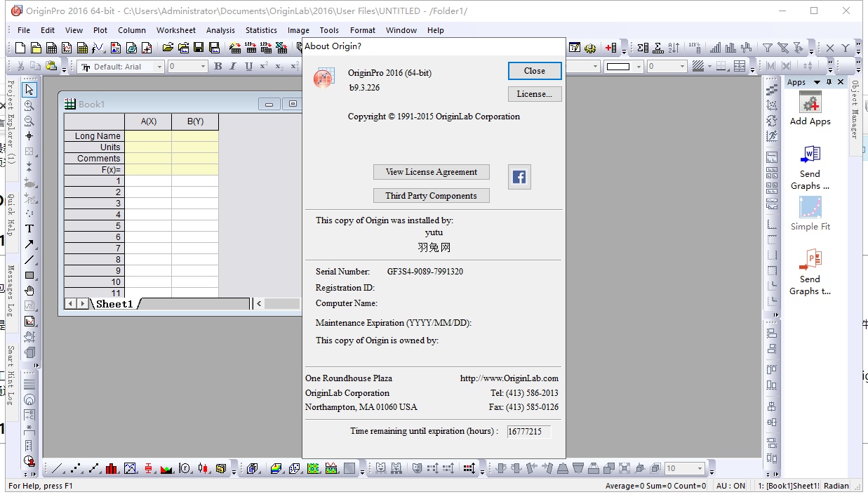Screen dimensions: 868x497
Task: Click the Open folder toolbar icon
Action: click(168, 48)
